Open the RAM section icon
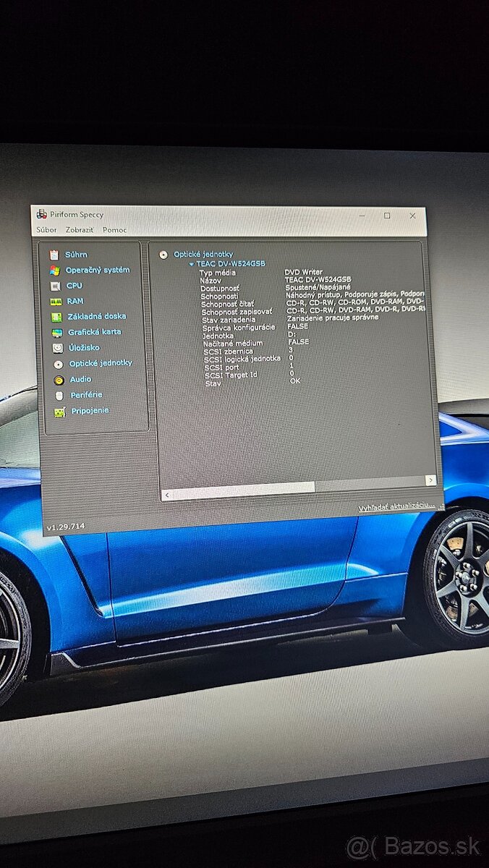Image resolution: width=489 pixels, height=868 pixels. (56, 302)
